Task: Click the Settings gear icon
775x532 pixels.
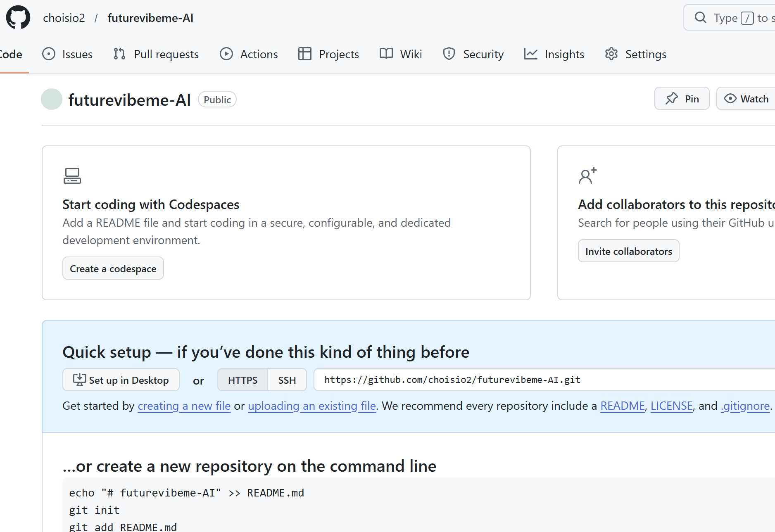Action: tap(611, 54)
